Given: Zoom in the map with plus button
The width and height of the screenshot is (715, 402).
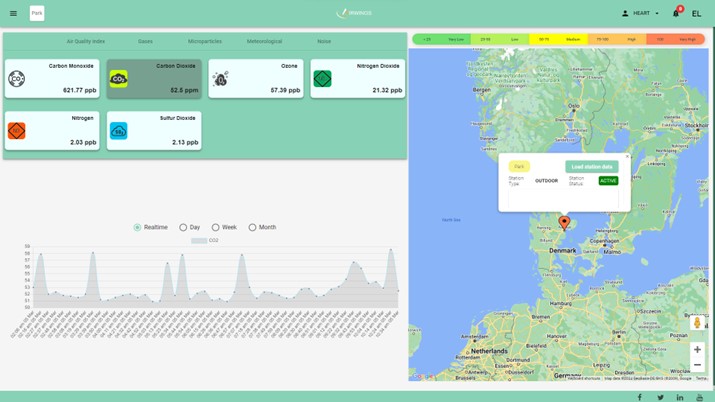Looking at the screenshot, I should (x=697, y=349).
